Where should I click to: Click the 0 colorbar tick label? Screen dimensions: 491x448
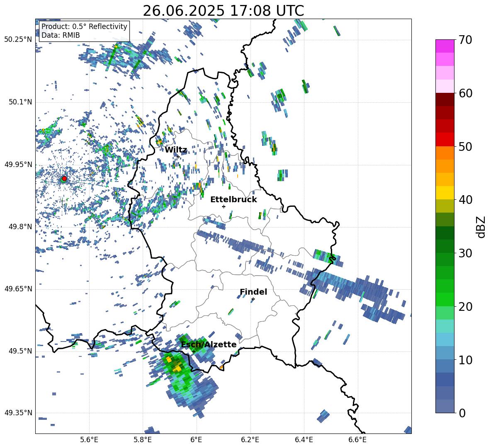462,413
